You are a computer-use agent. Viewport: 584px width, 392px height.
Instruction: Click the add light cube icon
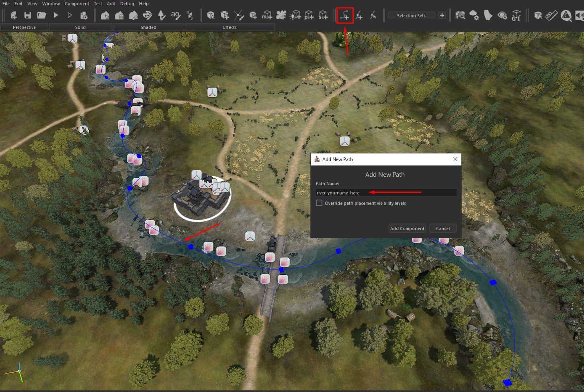pos(295,15)
